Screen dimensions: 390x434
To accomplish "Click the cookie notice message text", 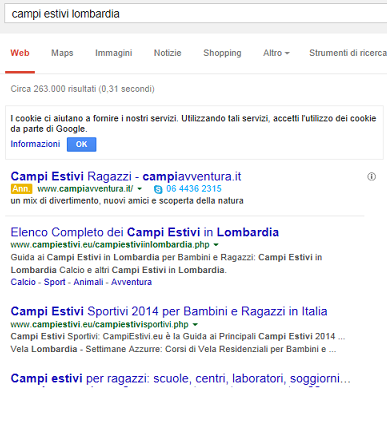I will click(193, 124).
